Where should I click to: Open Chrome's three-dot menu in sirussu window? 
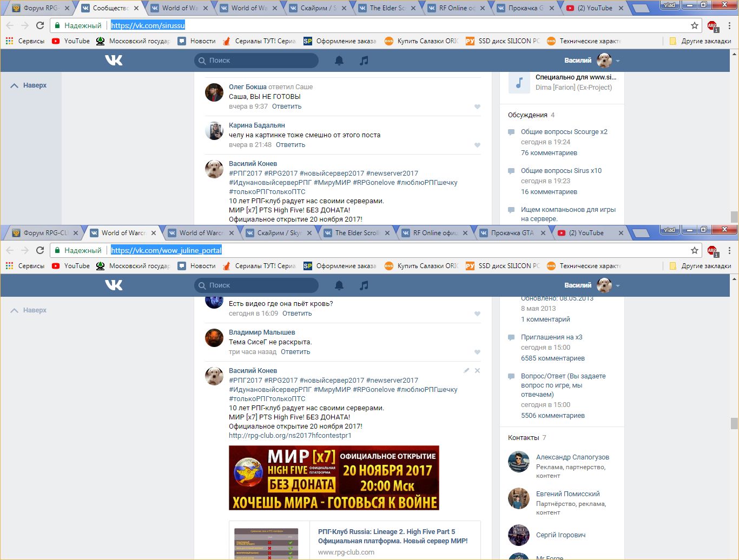point(729,25)
